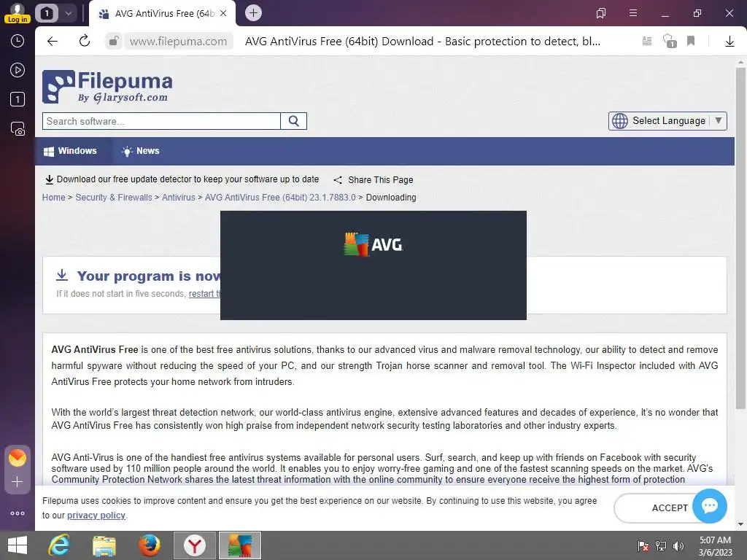Screen dimensions: 747x560
Task: Open the Windows Start button
Action: 18,545
